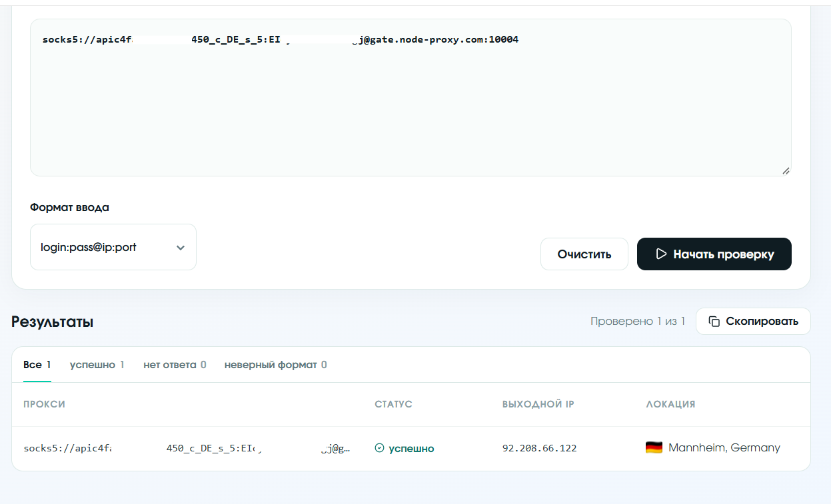Click the exit IP 92.208.66.122
831x504 pixels.
click(539, 448)
